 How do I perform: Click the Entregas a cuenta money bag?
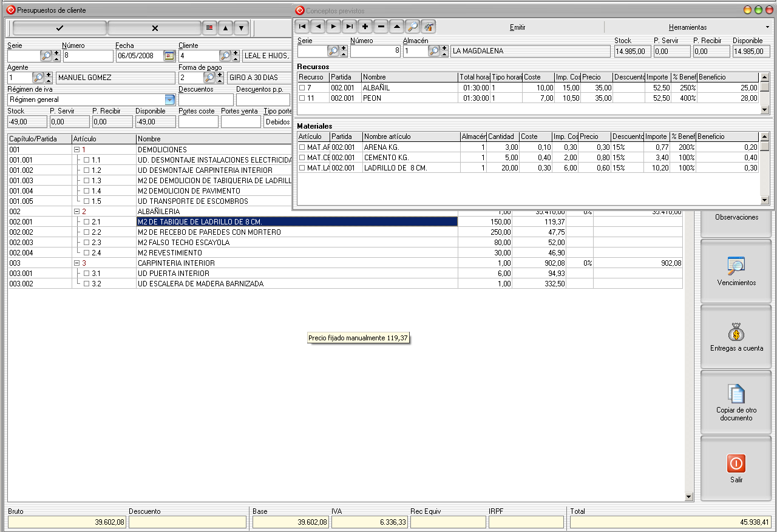(736, 331)
